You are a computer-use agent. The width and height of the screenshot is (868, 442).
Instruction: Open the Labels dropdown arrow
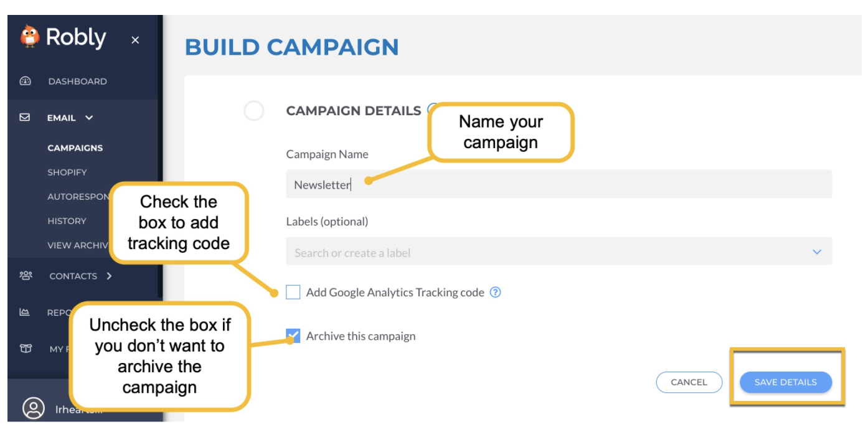[817, 252]
